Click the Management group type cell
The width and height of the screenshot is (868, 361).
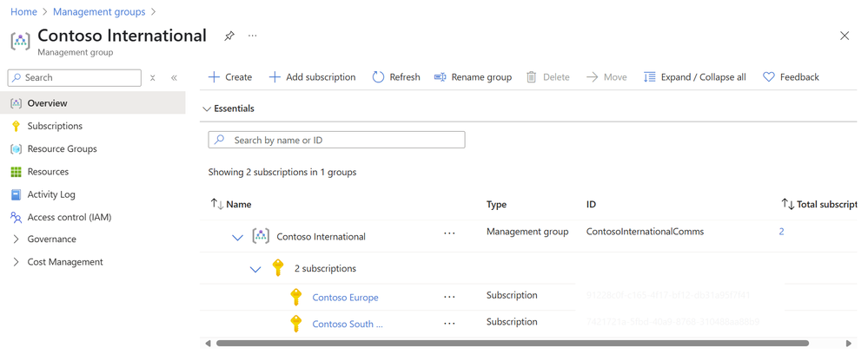point(527,232)
